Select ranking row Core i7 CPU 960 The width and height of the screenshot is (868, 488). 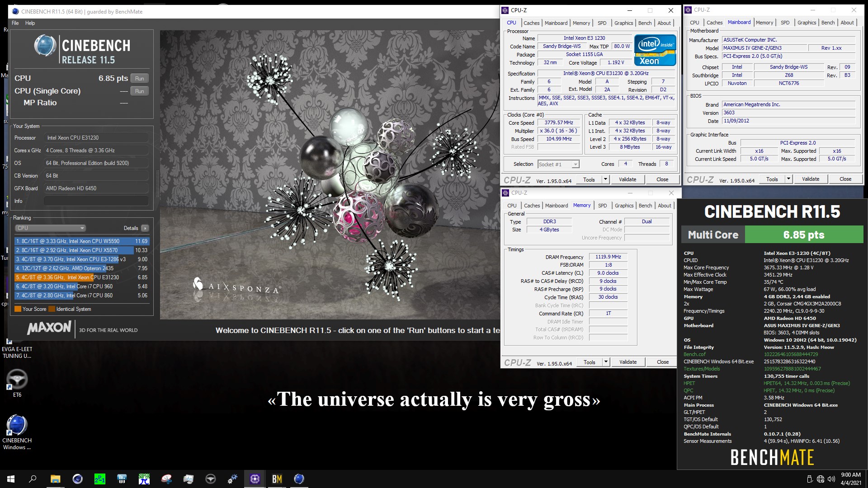81,286
